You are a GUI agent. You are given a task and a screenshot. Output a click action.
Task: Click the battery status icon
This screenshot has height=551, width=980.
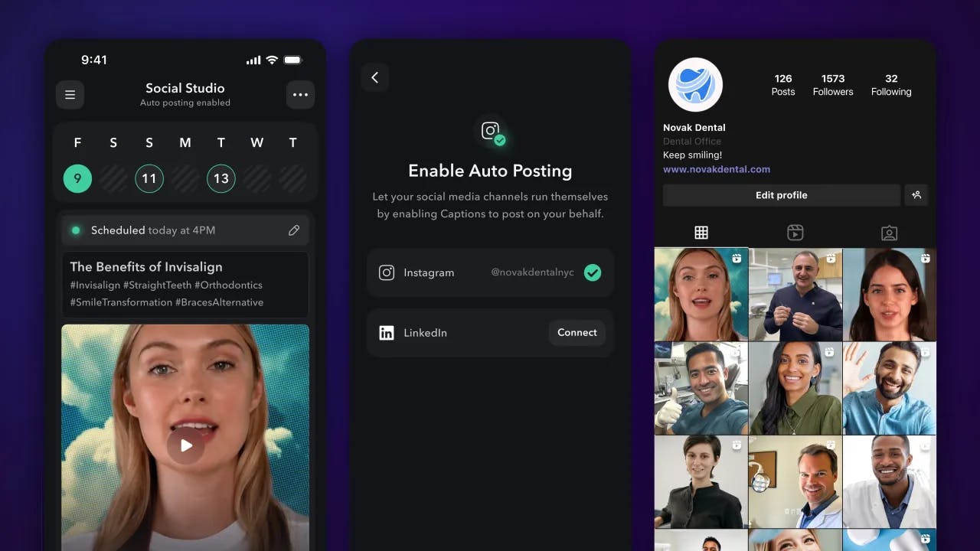point(292,60)
